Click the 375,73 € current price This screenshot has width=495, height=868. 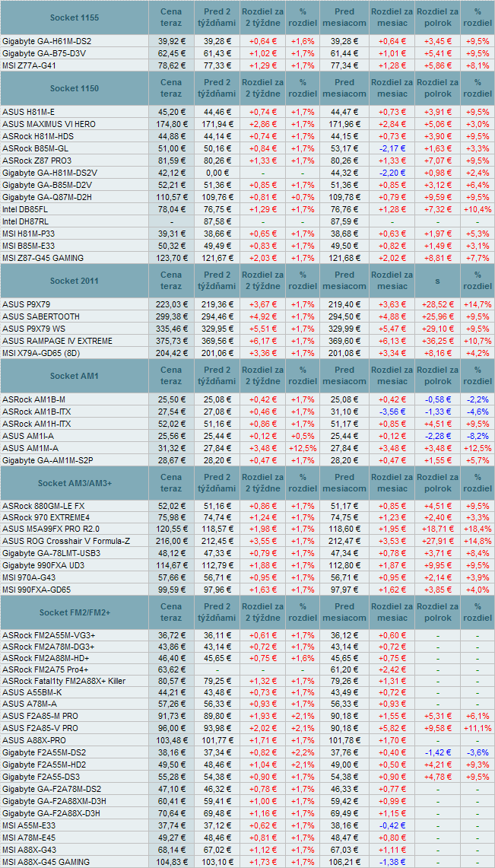[171, 341]
